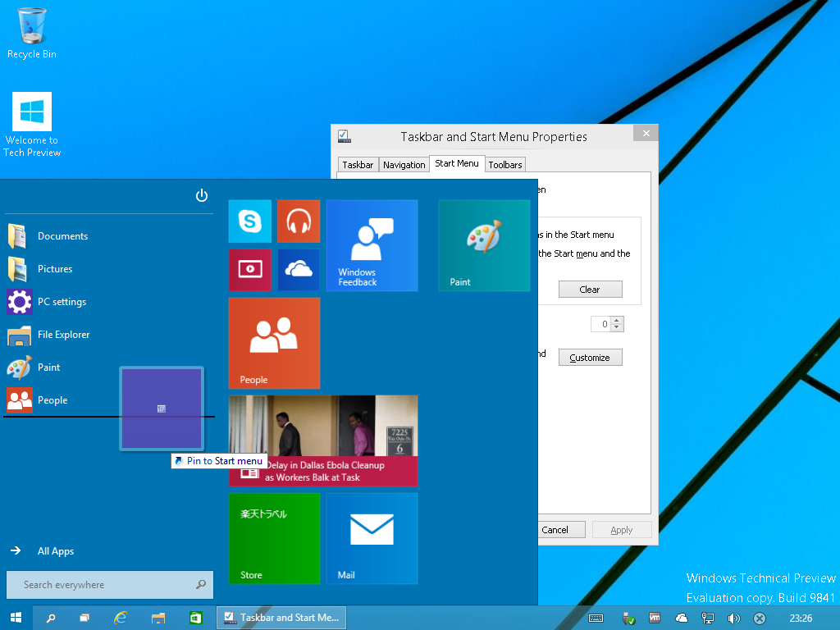Screen dimensions: 840x630
Task: Open the Video tile
Action: coord(249,269)
